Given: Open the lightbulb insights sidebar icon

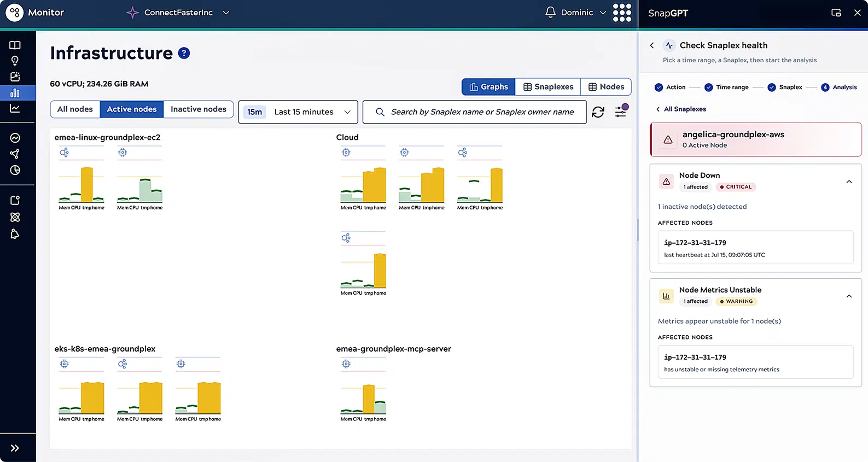Looking at the screenshot, I should point(15,61).
